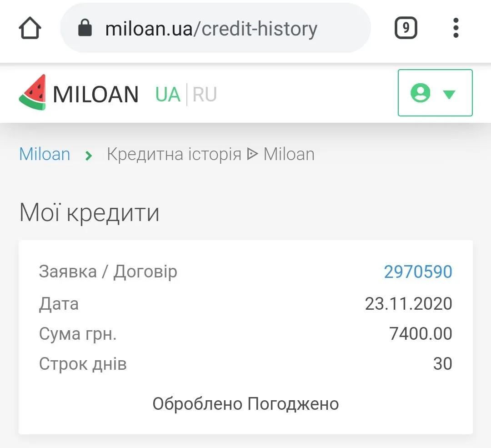The width and height of the screenshot is (491, 448).
Task: Click the loan sum 7400.00
Action: (421, 334)
